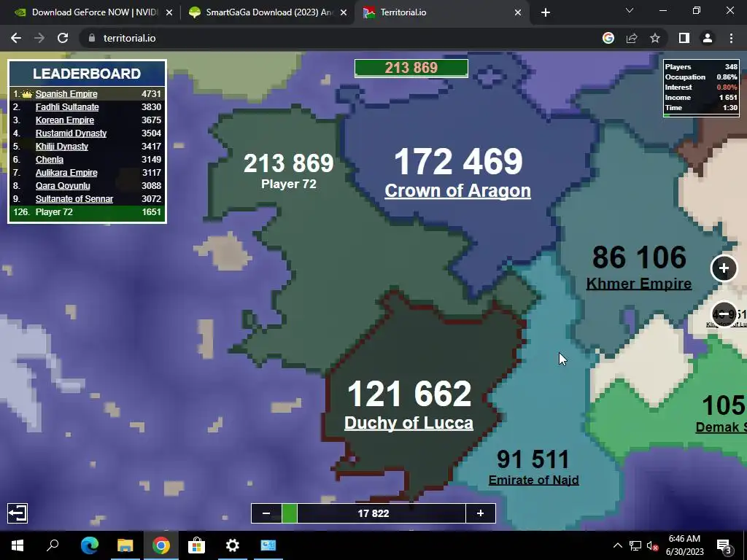Click the Player 72 leaderboard row
Screen dimensions: 747x560
click(x=88, y=212)
